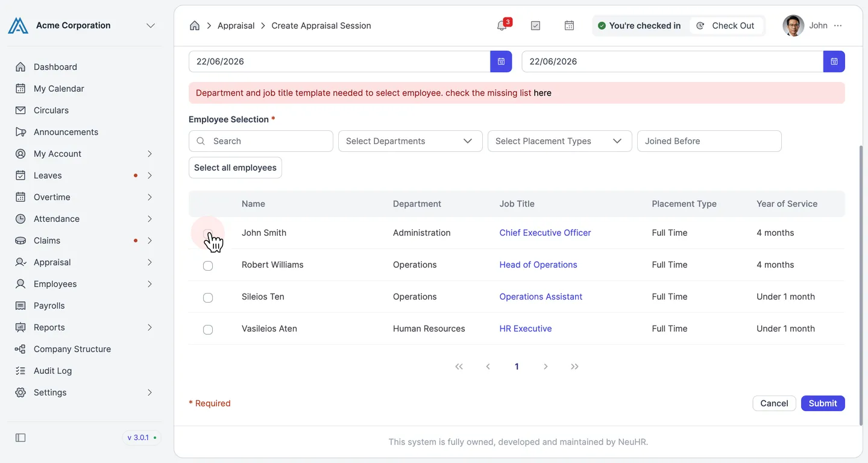This screenshot has height=463, width=868.
Task: Click the Company Structure icon
Action: tap(20, 349)
